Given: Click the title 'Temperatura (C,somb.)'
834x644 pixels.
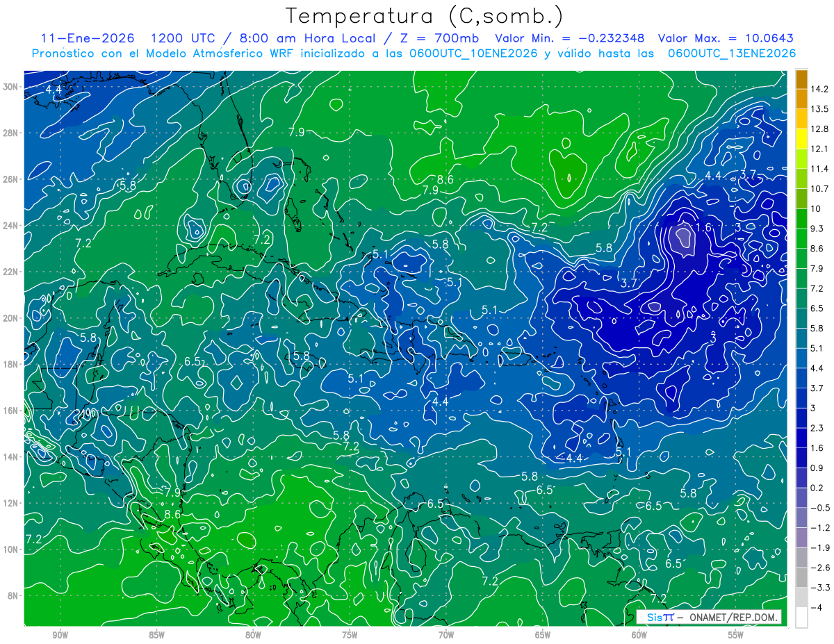Looking at the screenshot, I should (425, 16).
